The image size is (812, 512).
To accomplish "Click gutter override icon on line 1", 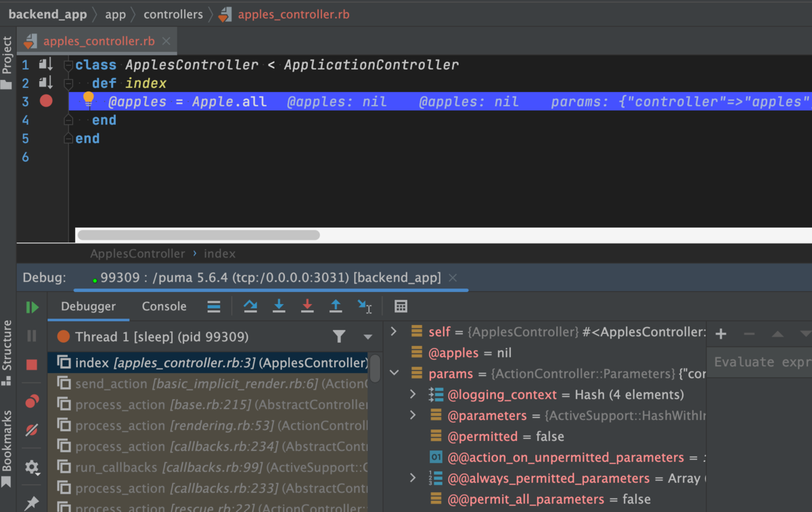I will click(45, 64).
